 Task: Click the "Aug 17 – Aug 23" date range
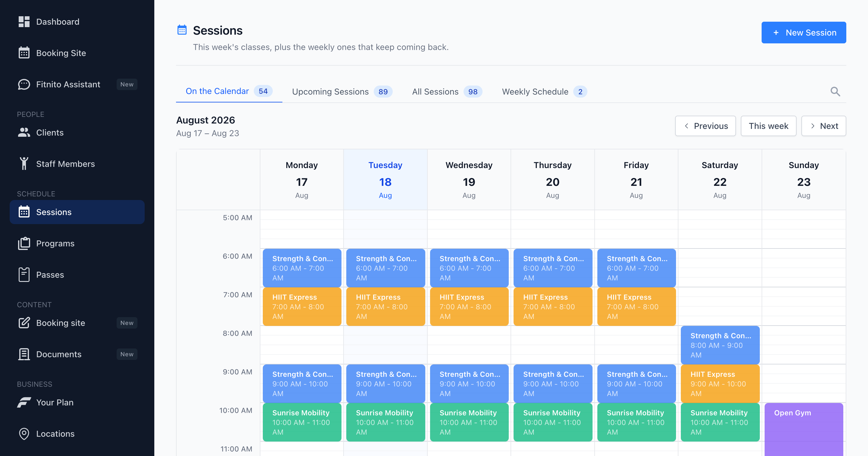pyautogui.click(x=208, y=133)
